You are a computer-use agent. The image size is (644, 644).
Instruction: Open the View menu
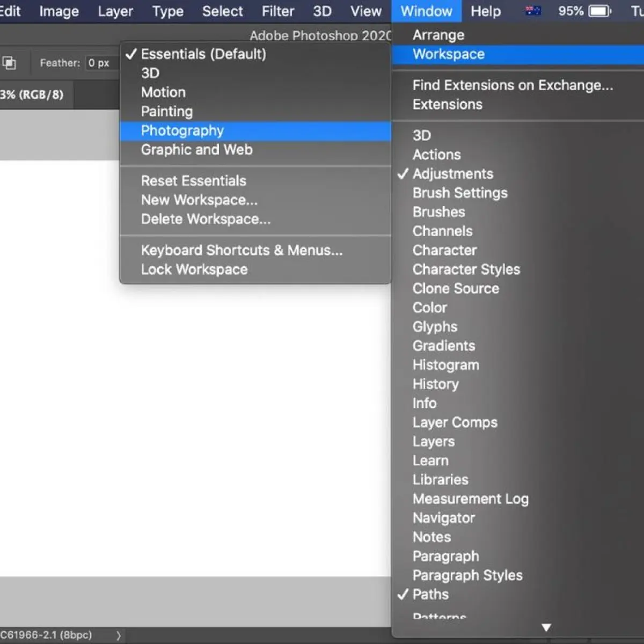click(x=366, y=11)
